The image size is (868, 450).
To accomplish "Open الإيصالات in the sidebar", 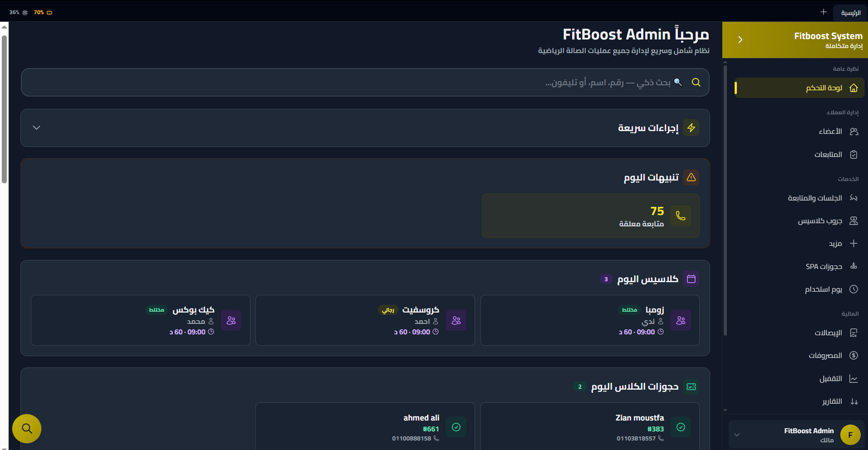I will tap(799, 333).
